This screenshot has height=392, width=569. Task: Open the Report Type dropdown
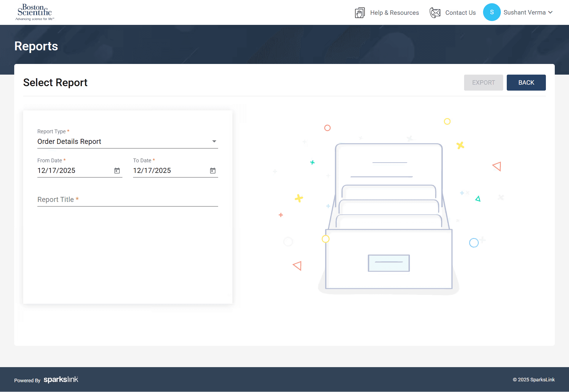pyautogui.click(x=127, y=142)
